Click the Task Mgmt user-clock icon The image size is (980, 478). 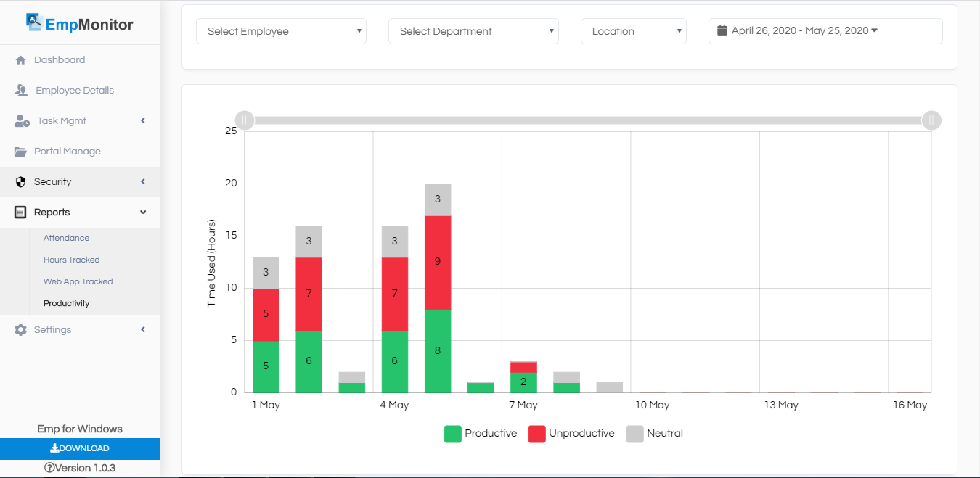pyautogui.click(x=22, y=121)
